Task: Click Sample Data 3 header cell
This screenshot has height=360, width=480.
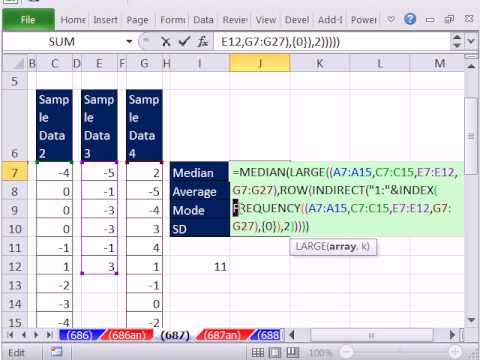Action: tap(99, 126)
